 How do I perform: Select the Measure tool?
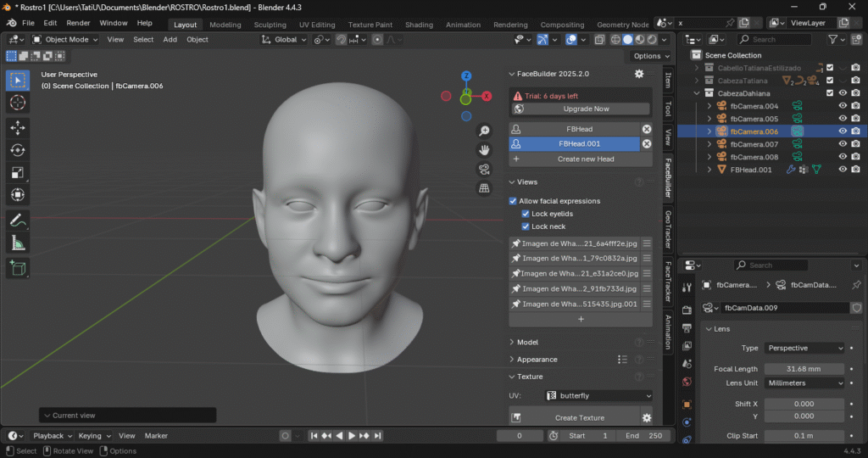18,243
